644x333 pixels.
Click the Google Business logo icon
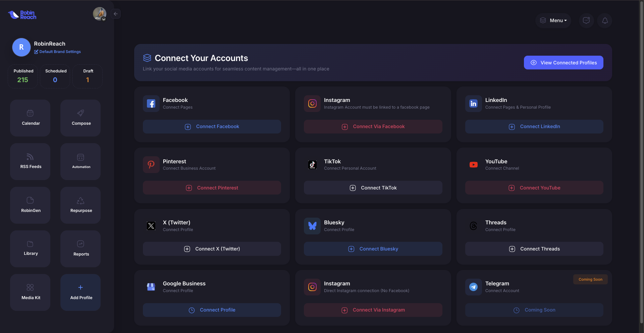151,287
